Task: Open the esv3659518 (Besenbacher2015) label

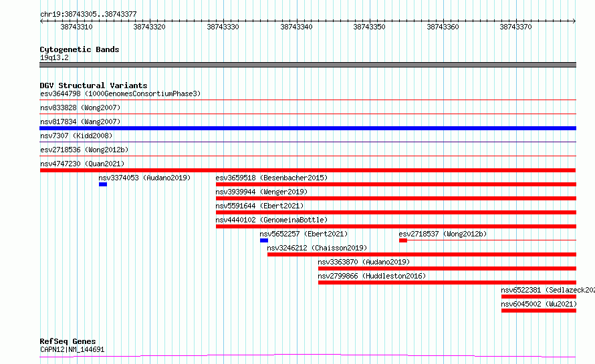Action: (271, 178)
